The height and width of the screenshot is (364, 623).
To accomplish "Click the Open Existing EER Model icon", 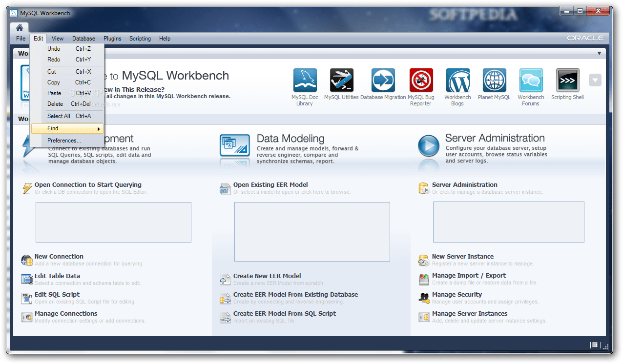I will click(x=225, y=189).
